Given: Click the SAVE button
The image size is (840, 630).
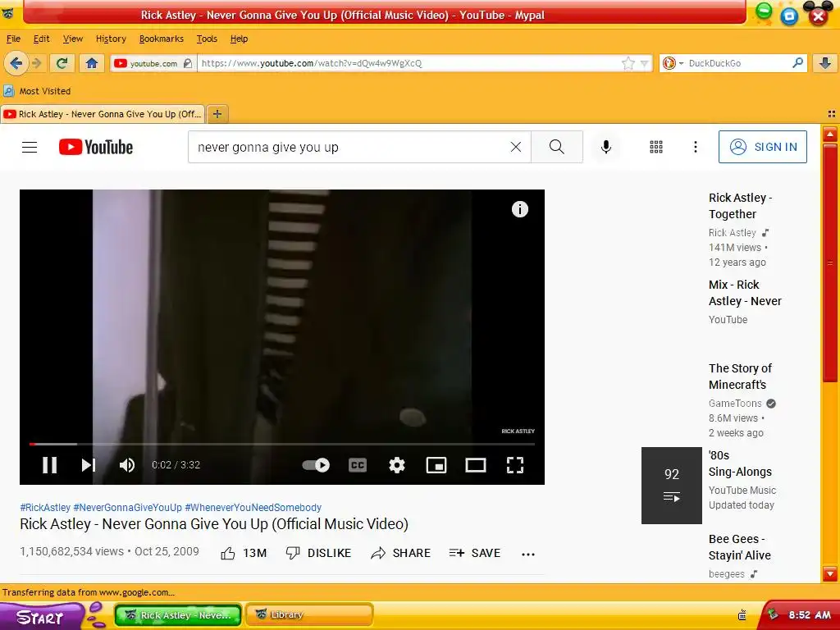Looking at the screenshot, I should [x=475, y=553].
